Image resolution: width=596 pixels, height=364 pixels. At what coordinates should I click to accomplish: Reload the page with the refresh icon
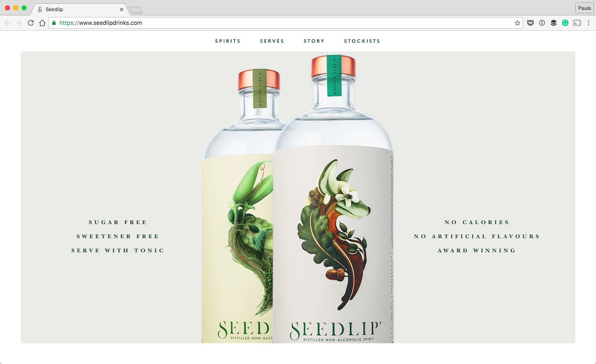31,23
